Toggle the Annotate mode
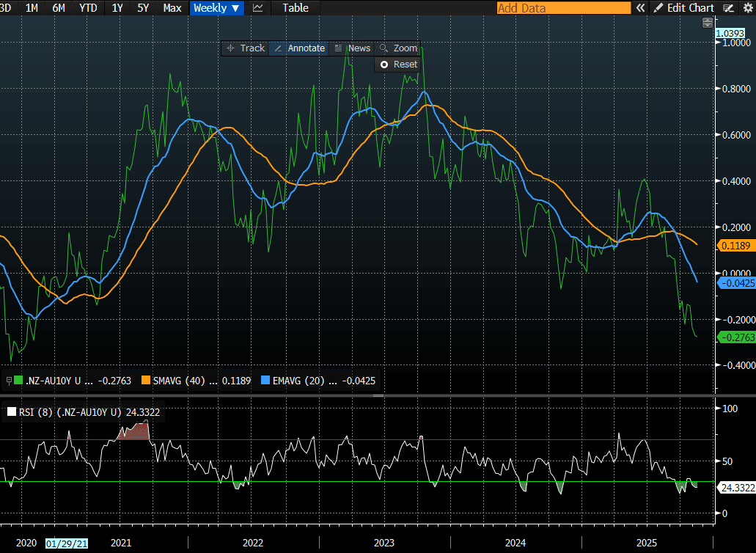Screen dimensions: 756x553 point(298,48)
